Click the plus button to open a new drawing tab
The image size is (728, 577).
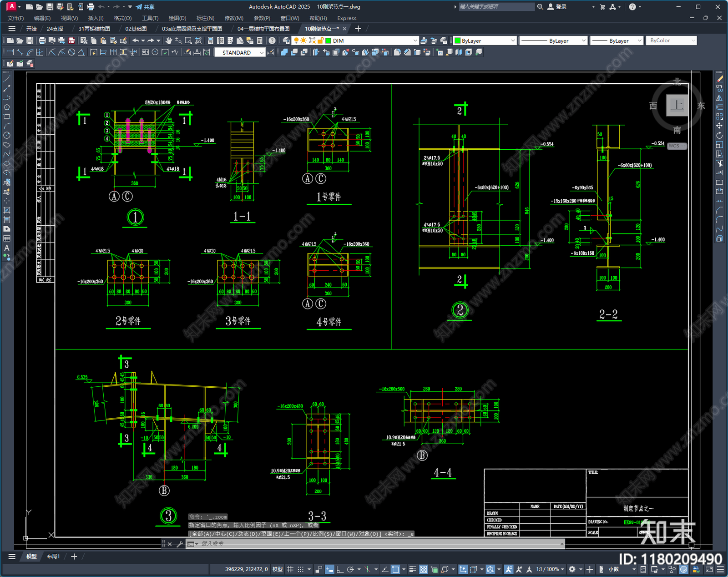(x=358, y=29)
